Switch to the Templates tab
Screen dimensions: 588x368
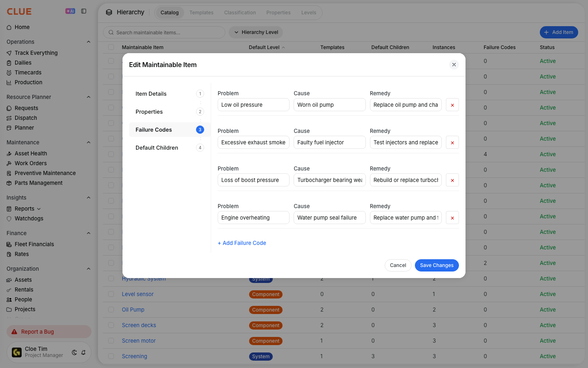coord(201,13)
